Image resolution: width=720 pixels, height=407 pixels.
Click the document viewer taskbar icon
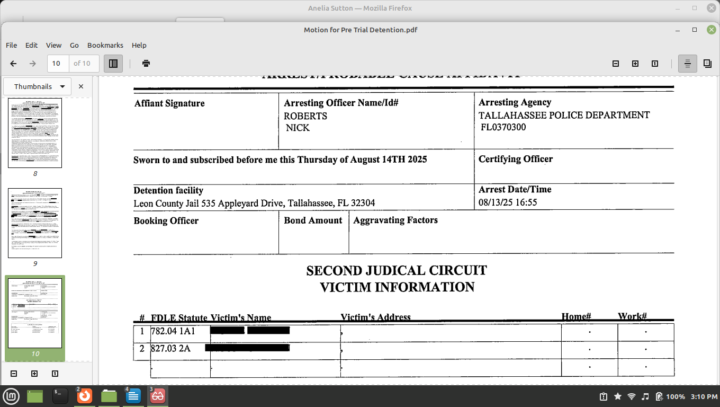pos(158,396)
